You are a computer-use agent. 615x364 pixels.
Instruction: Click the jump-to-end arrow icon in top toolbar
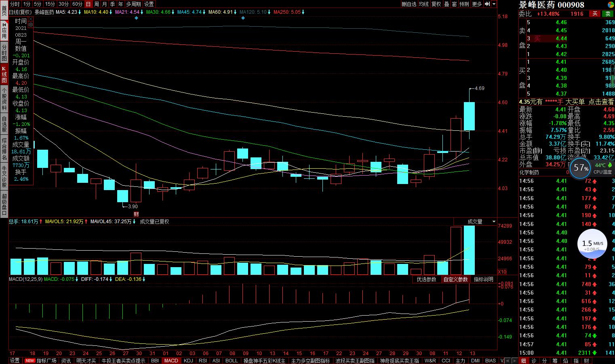click(x=488, y=4)
